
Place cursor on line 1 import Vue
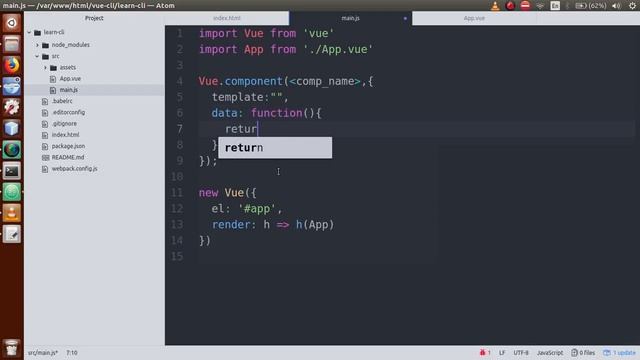click(x=267, y=33)
